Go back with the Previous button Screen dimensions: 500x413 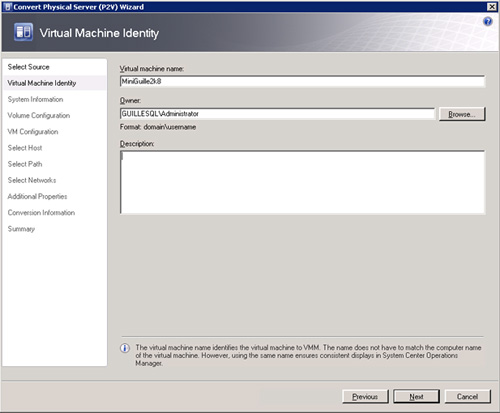coord(365,397)
